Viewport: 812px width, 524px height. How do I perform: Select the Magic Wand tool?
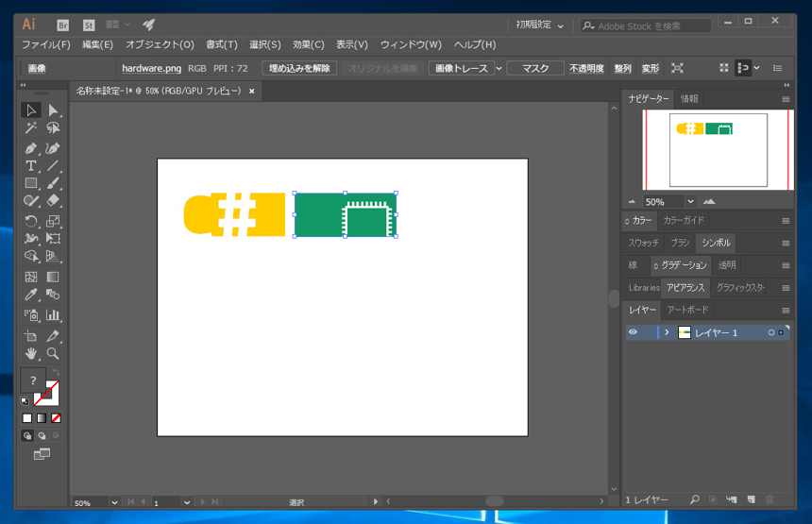pyautogui.click(x=31, y=127)
